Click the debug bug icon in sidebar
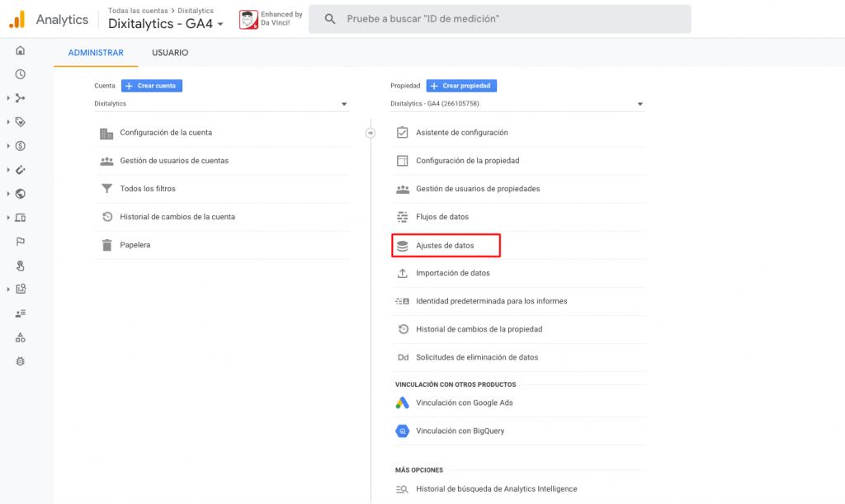The image size is (845, 504). (x=21, y=361)
